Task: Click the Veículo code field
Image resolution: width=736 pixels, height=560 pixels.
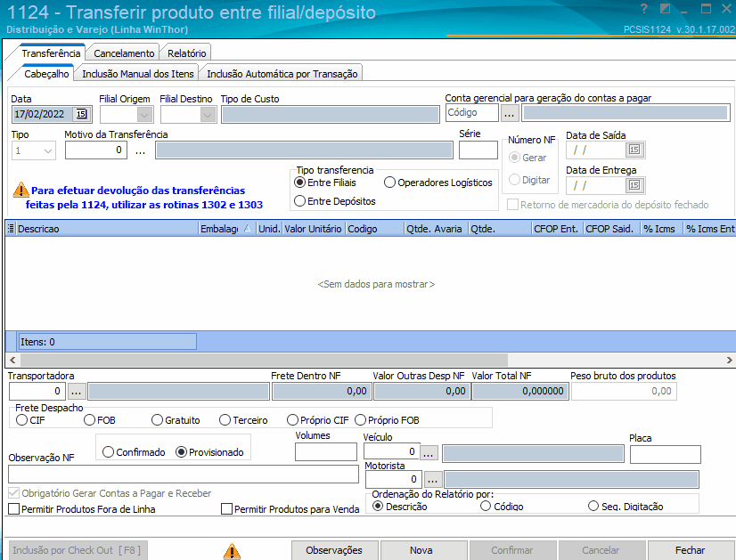Action: (x=391, y=452)
